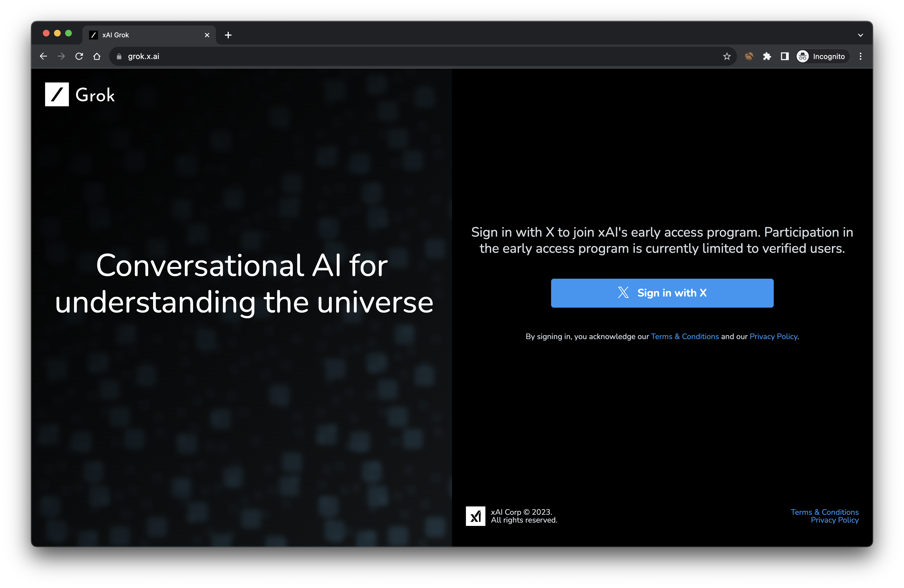The image size is (904, 588).
Task: Open the Privacy Policy footer link
Action: point(835,520)
